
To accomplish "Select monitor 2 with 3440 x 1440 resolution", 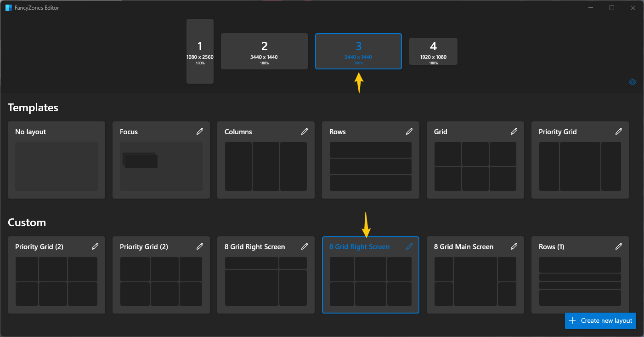I will pyautogui.click(x=264, y=51).
